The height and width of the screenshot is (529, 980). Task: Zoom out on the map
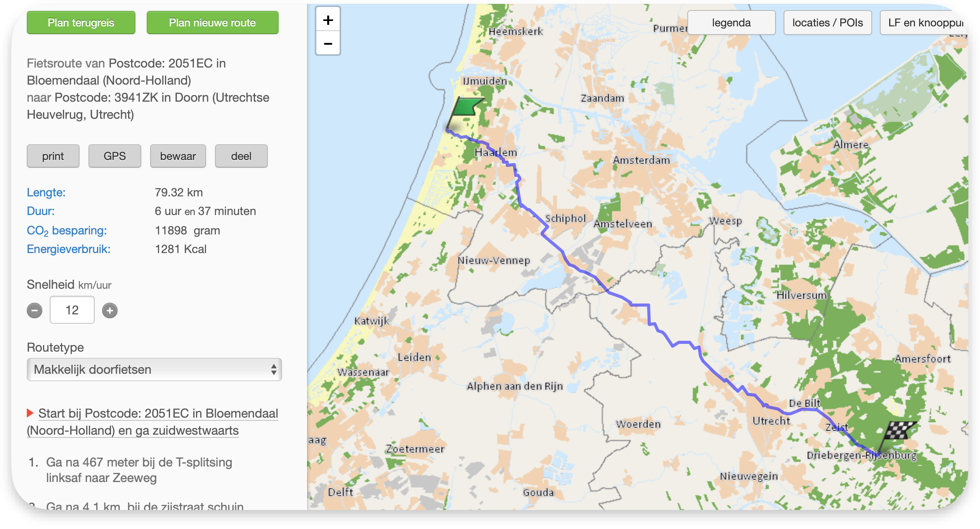[328, 43]
